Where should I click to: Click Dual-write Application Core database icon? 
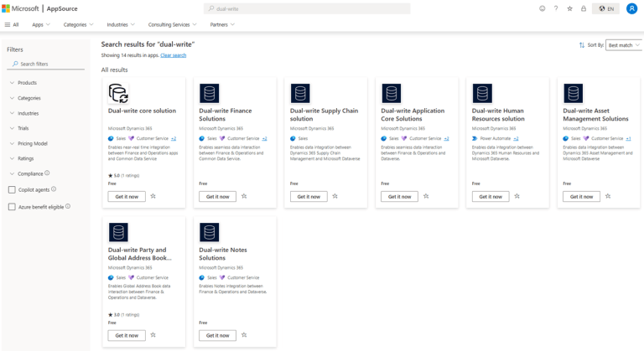click(x=391, y=93)
